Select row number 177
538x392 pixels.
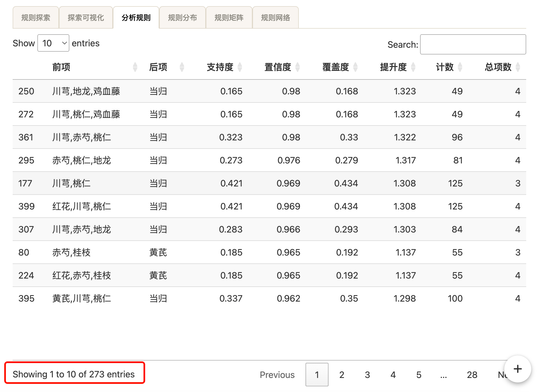tap(25, 183)
